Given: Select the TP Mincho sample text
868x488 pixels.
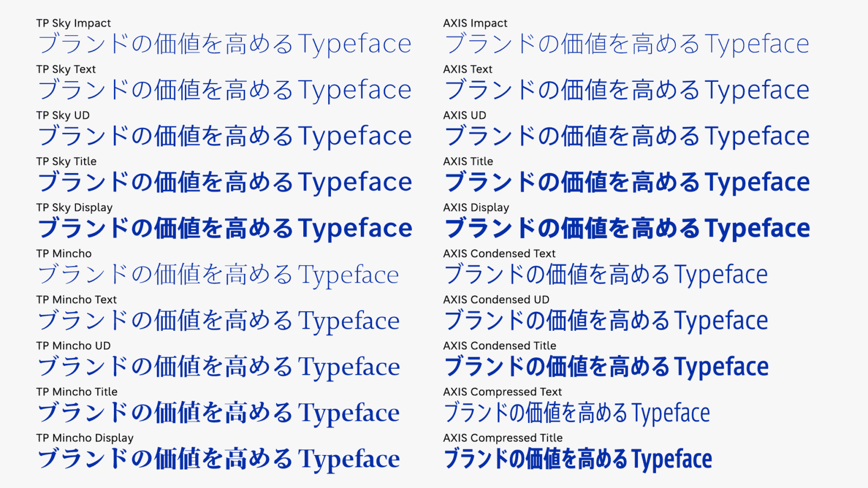Looking at the screenshot, I should (218, 274).
